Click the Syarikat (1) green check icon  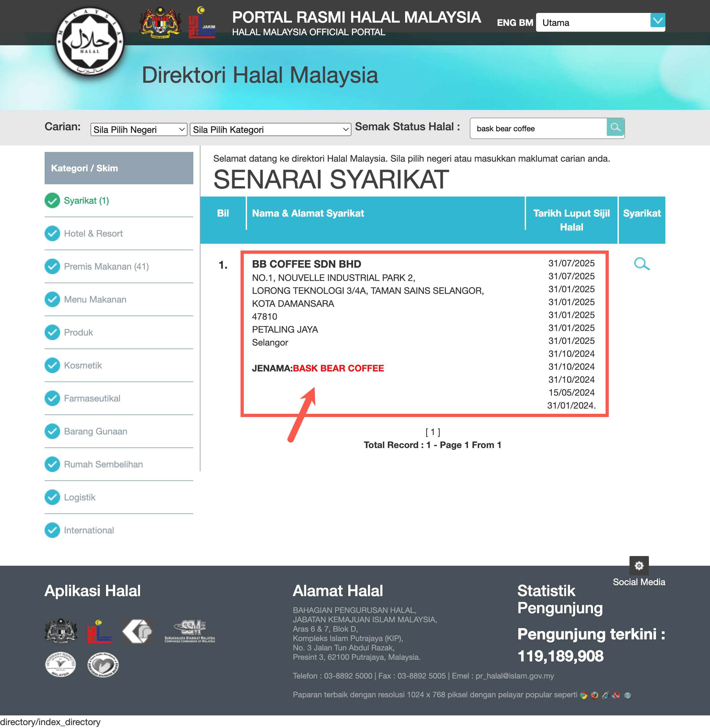52,200
